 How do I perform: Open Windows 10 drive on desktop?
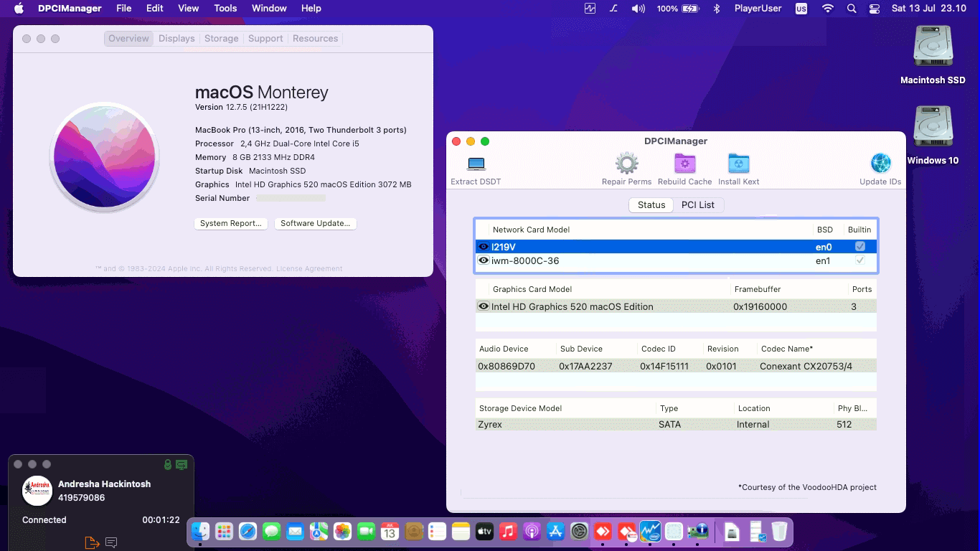pos(933,128)
